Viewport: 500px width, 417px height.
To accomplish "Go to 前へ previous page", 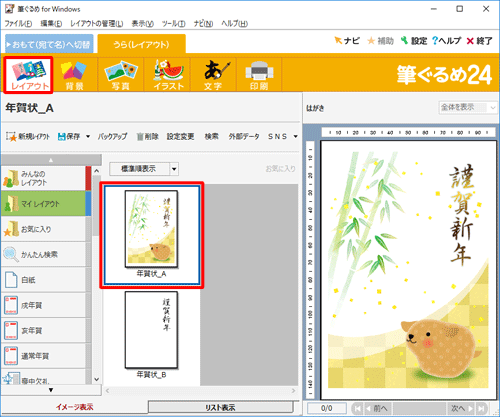I will (377, 408).
